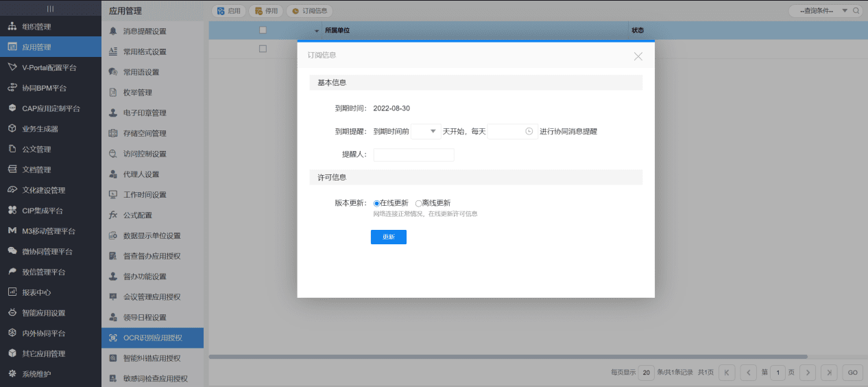This screenshot has height=387, width=868.
Task: Go to the next page
Action: click(x=808, y=373)
